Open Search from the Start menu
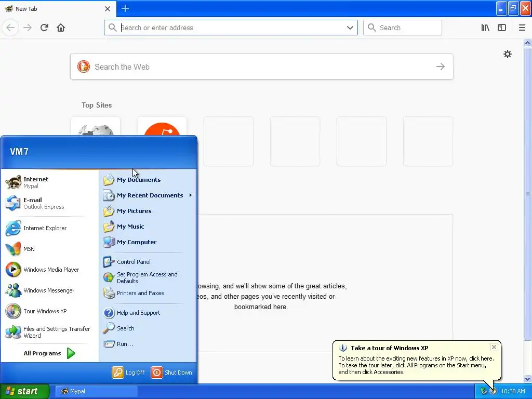The height and width of the screenshot is (399, 532). 148,328
